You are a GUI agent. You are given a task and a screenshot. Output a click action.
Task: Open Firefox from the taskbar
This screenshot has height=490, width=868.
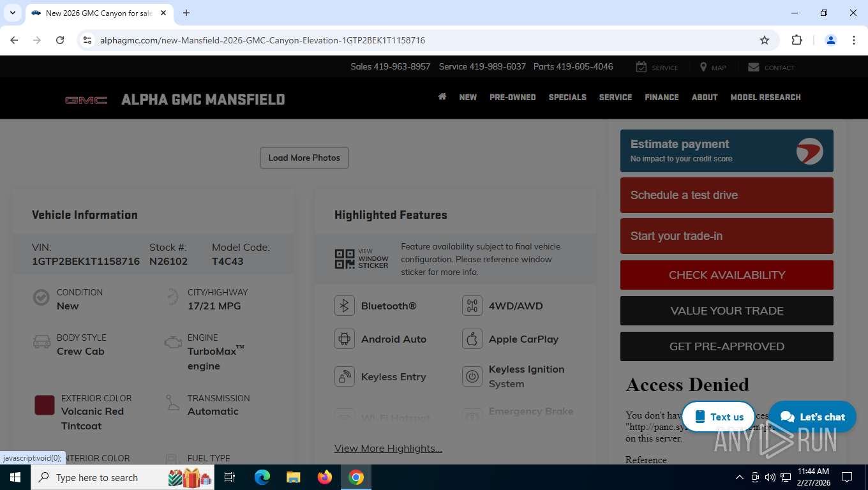pyautogui.click(x=325, y=477)
